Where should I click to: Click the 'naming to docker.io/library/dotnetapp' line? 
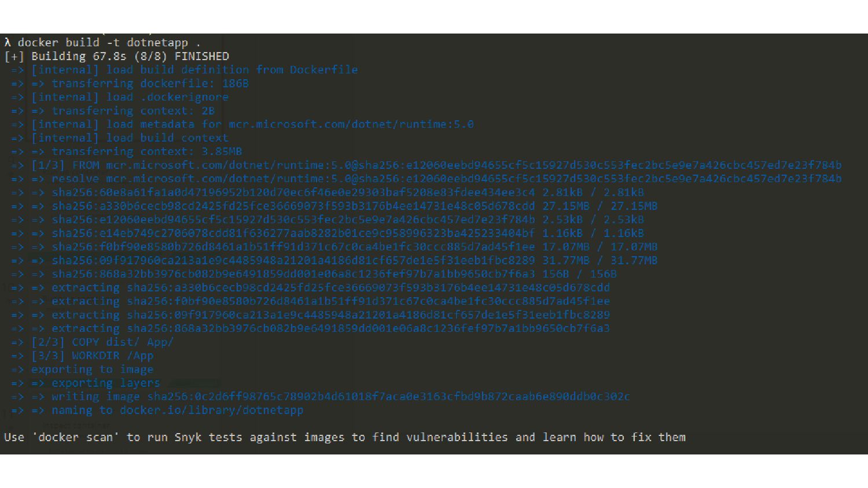pyautogui.click(x=157, y=410)
